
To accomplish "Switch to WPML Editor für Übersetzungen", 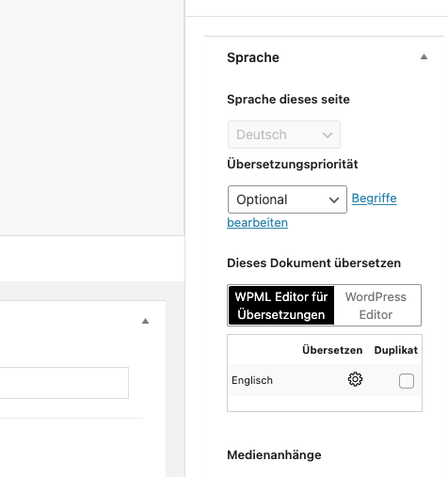I will click(281, 306).
